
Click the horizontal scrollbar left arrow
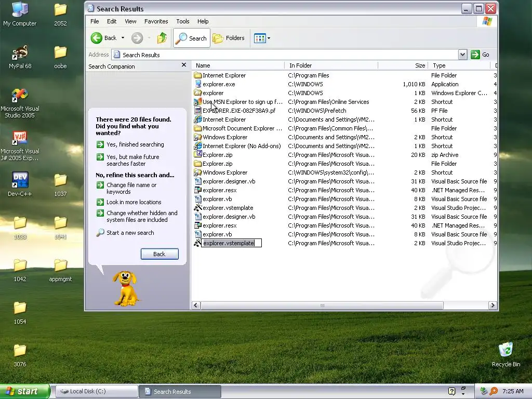[x=196, y=305]
